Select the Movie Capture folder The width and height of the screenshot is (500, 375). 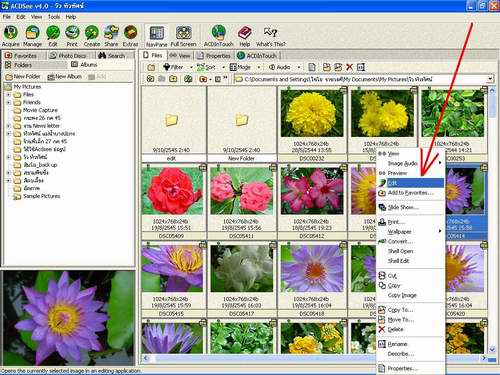36,110
